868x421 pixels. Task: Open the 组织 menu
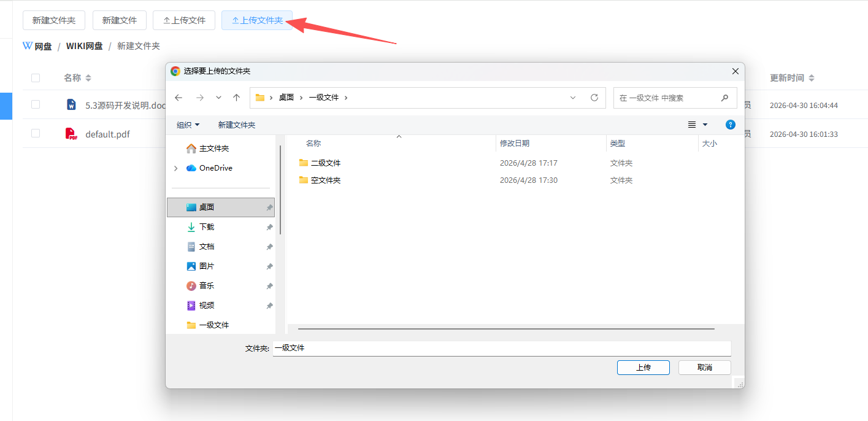click(188, 125)
